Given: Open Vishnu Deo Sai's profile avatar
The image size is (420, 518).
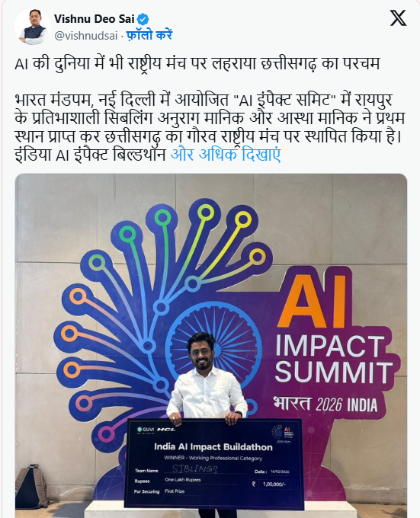Looking at the screenshot, I should 32,27.
